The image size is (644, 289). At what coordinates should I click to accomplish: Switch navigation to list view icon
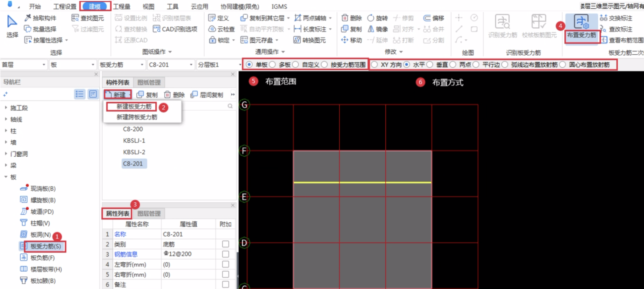coord(79,94)
